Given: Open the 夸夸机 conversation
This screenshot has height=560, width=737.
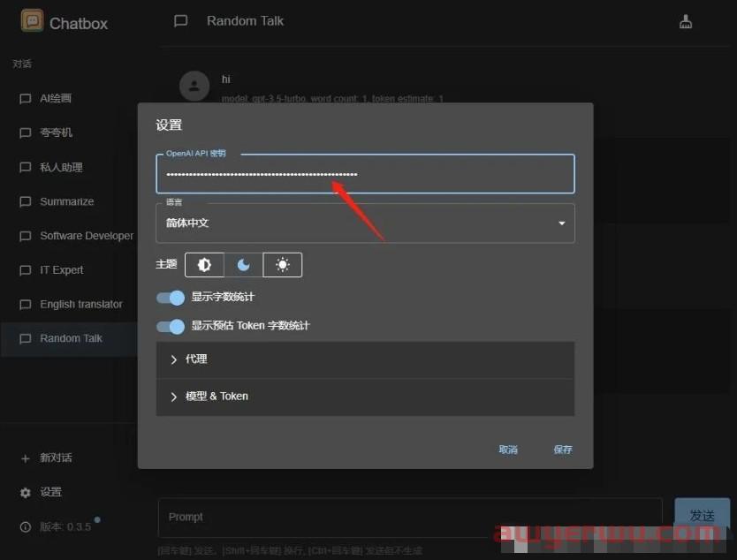Looking at the screenshot, I should pos(69,133).
